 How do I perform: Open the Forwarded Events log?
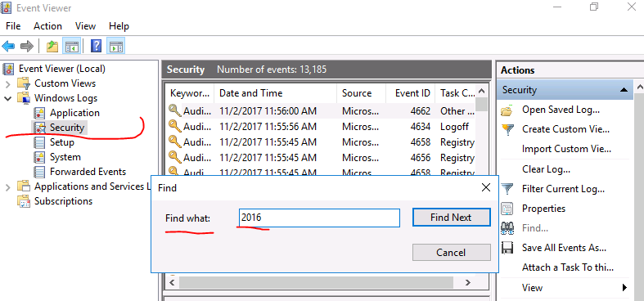point(88,172)
